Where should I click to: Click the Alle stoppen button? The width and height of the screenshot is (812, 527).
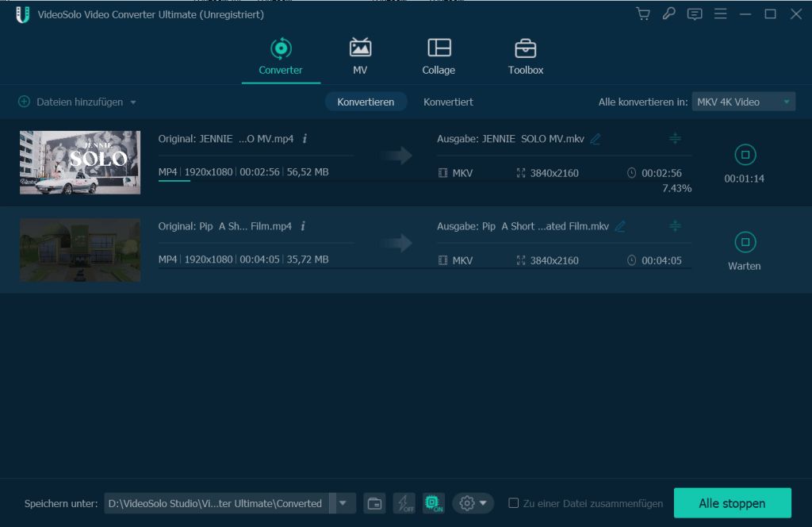[732, 502]
